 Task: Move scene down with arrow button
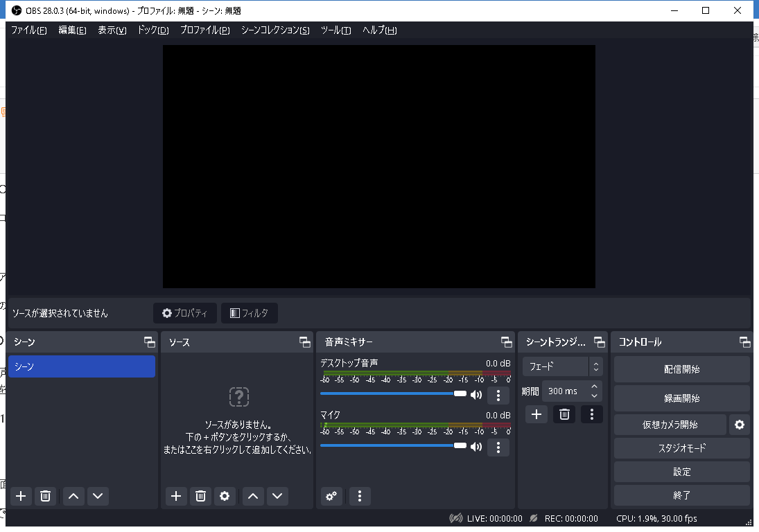(97, 496)
